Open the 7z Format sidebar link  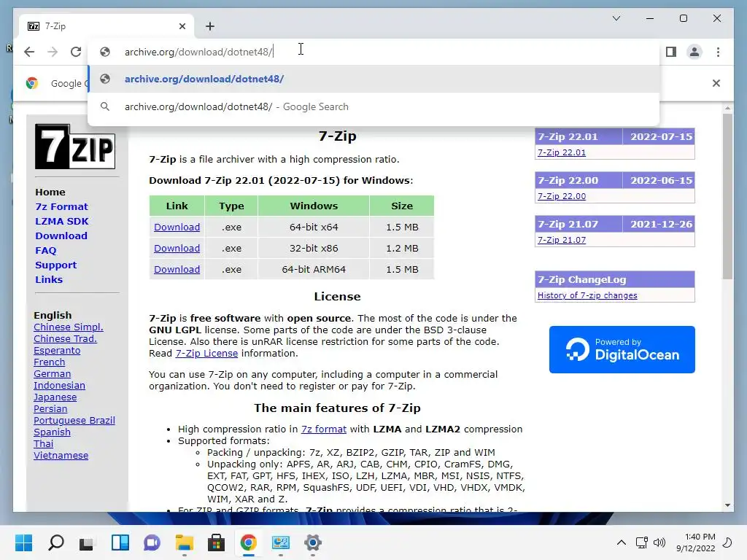point(61,206)
